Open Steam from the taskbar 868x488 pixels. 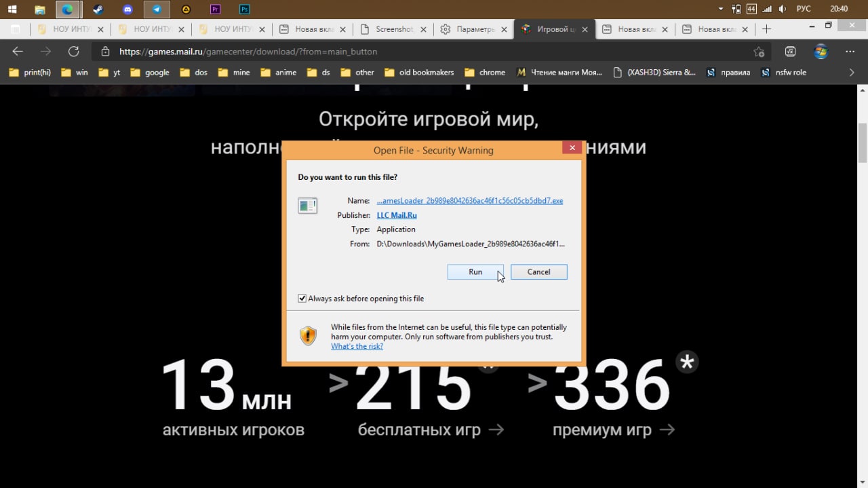coord(98,10)
